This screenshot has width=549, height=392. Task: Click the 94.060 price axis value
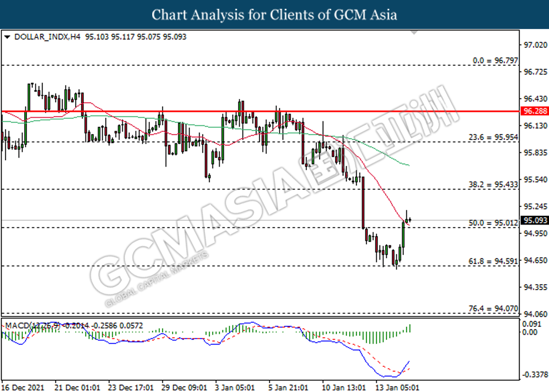pyautogui.click(x=535, y=314)
